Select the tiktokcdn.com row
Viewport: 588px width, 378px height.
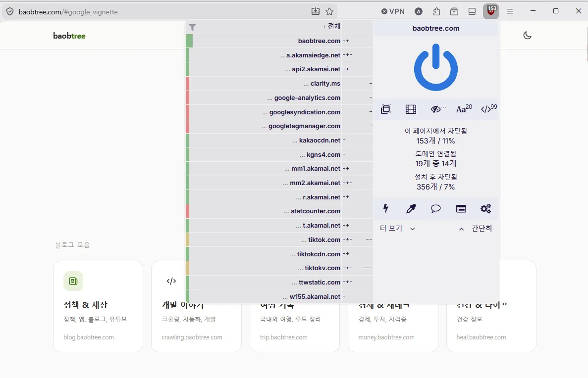279,254
